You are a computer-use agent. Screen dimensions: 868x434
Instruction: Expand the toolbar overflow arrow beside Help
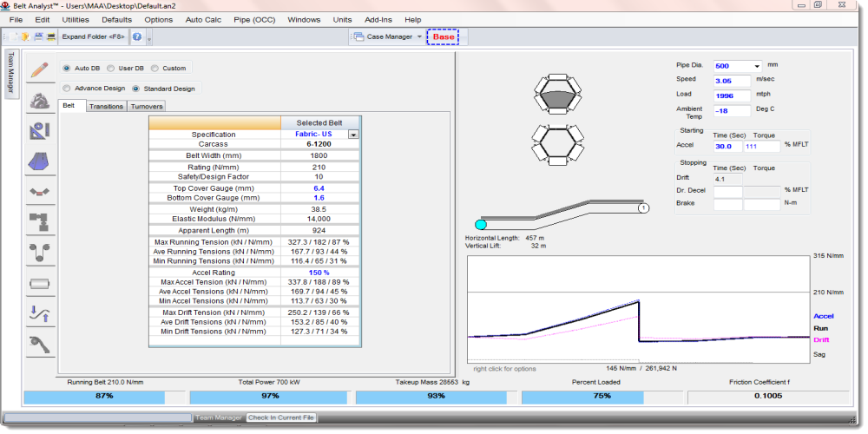(149, 38)
